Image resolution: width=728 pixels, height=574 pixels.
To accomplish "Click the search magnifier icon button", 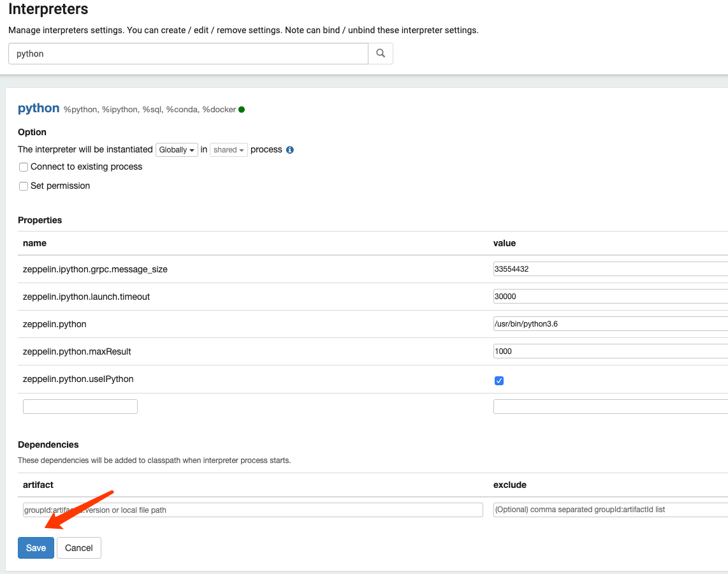I will (x=381, y=54).
